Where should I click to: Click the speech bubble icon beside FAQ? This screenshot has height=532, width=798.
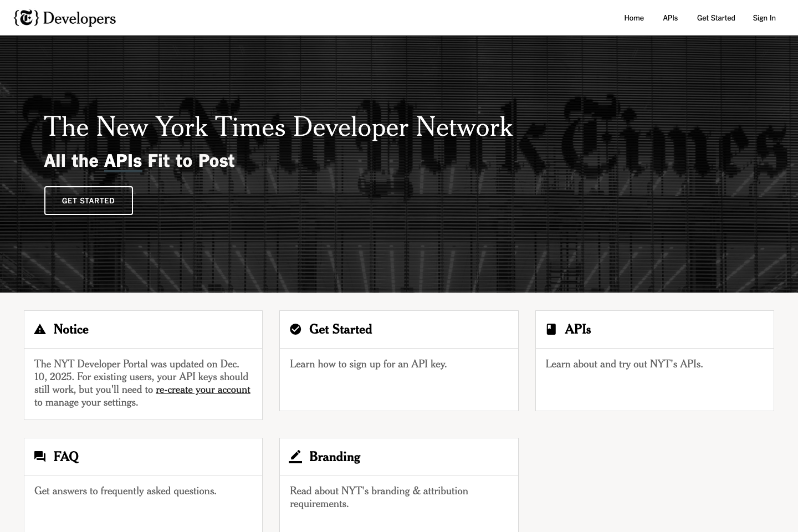[x=39, y=456]
